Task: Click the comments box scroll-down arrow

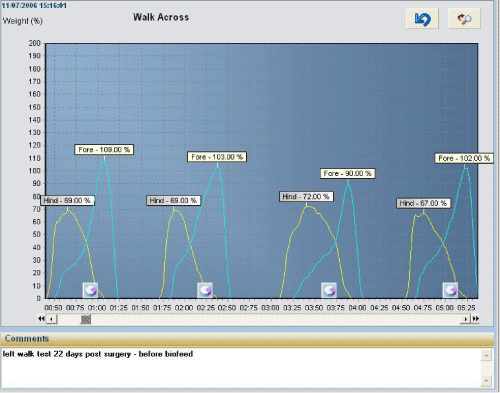Action: [486, 380]
